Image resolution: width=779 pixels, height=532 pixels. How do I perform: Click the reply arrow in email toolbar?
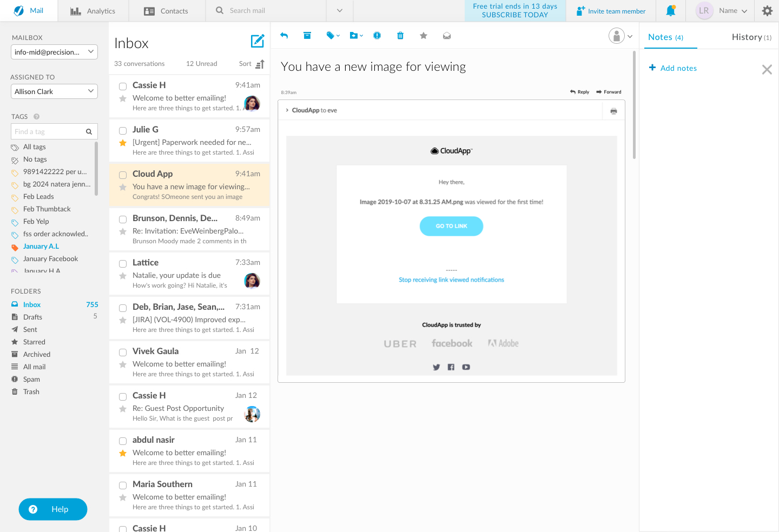point(284,36)
